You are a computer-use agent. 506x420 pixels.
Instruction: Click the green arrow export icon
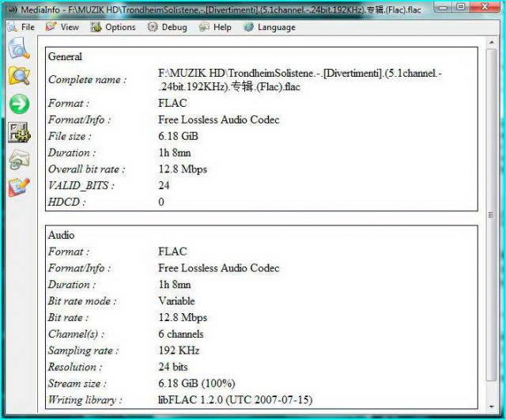[19, 104]
